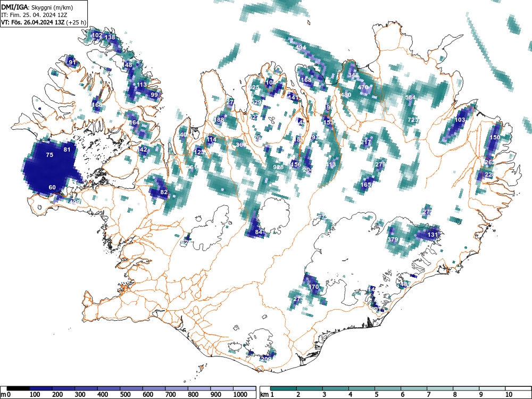Click visibility value '625' on the map
532x399 pixels.
(x=254, y=87)
